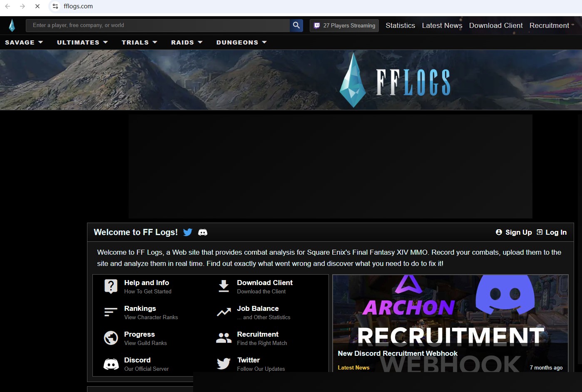Image resolution: width=582 pixels, height=392 pixels.
Task: Open the Dungeons dropdown menu
Action: coord(241,42)
